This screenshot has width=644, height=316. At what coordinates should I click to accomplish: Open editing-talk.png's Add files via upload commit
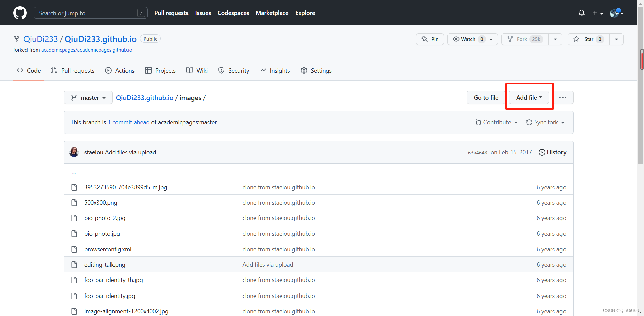coord(268,265)
